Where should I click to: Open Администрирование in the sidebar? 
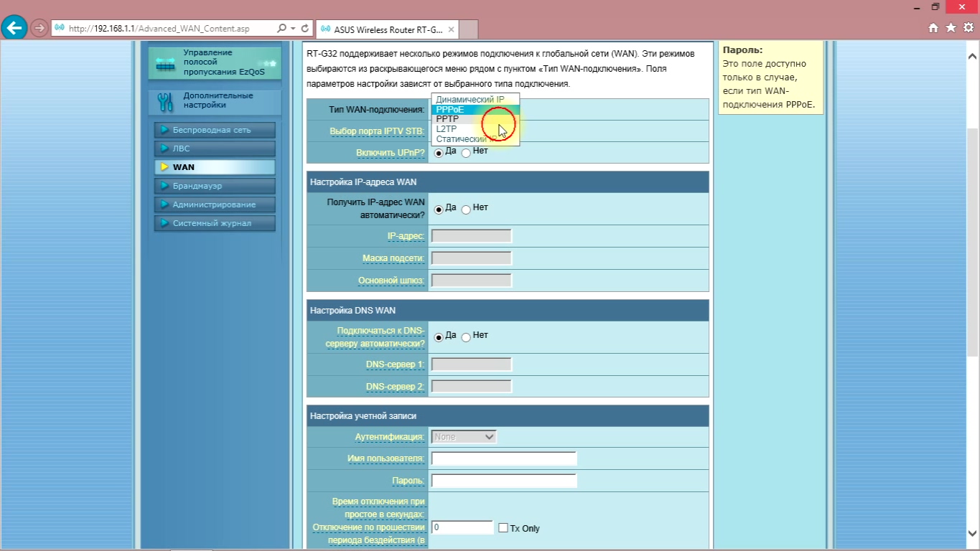click(x=215, y=204)
